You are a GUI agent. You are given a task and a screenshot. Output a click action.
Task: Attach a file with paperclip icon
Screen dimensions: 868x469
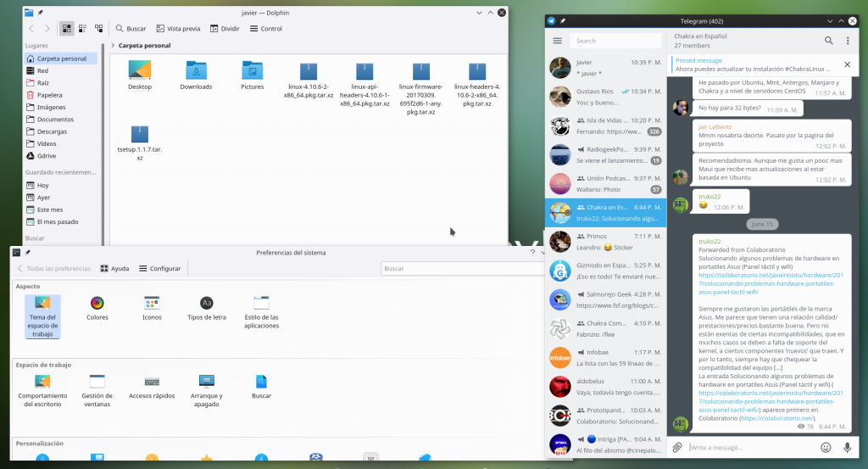[x=677, y=448]
